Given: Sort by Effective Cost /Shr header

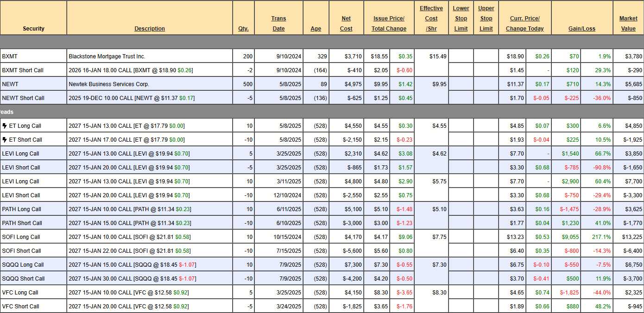Looking at the screenshot, I should tap(431, 19).
